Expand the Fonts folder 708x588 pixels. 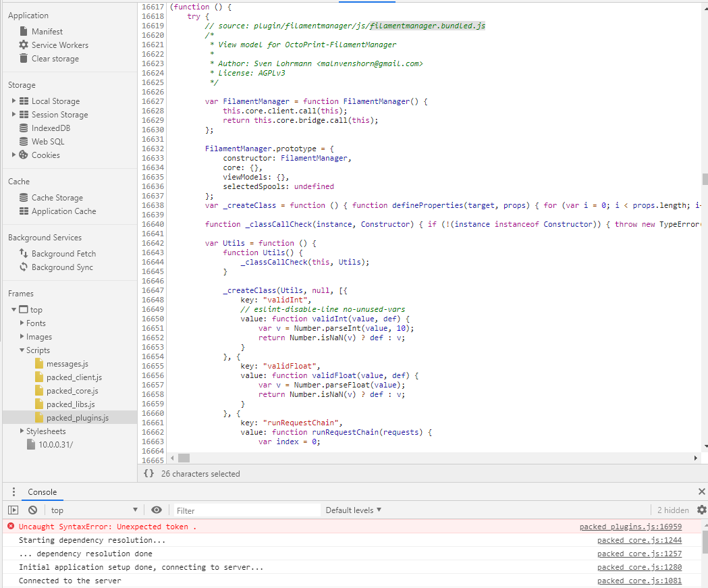pyautogui.click(x=22, y=323)
